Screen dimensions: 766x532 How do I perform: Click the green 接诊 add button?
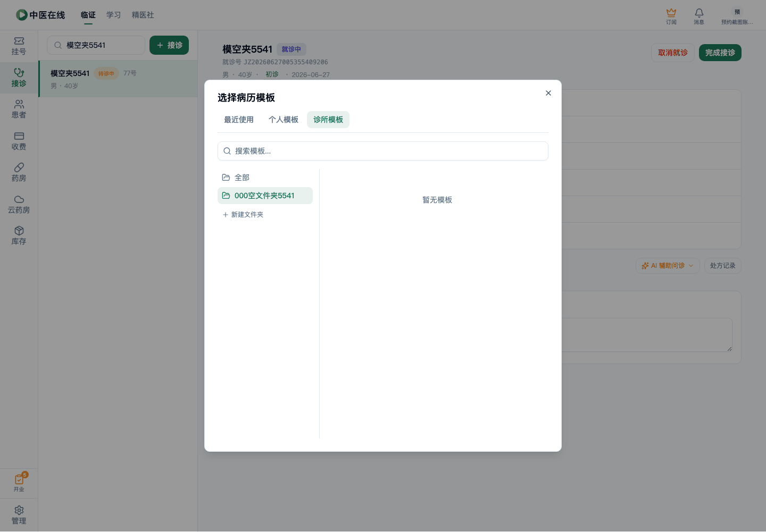pos(169,45)
